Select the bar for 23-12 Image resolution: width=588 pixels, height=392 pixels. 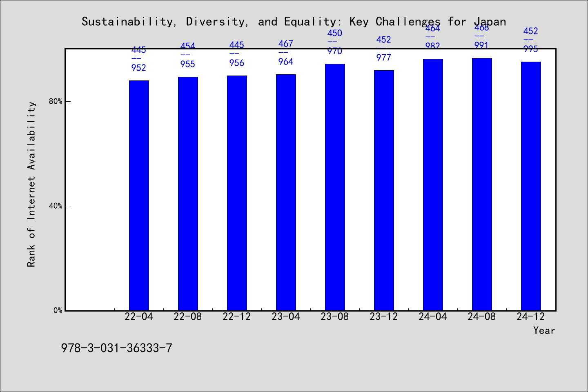pos(384,190)
